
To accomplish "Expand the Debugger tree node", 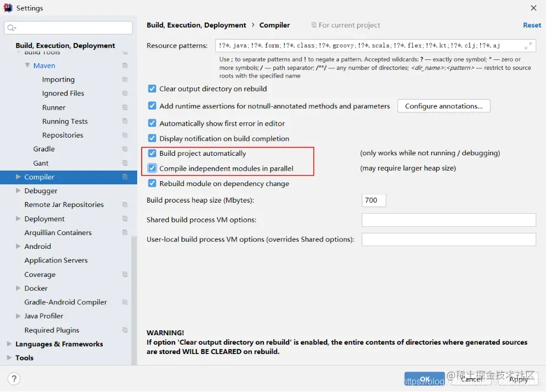I will click(18, 190).
